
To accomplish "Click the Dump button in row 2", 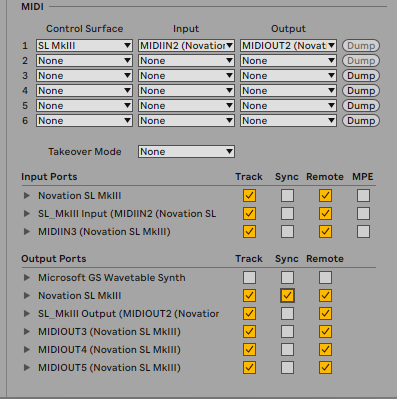I will [361, 61].
